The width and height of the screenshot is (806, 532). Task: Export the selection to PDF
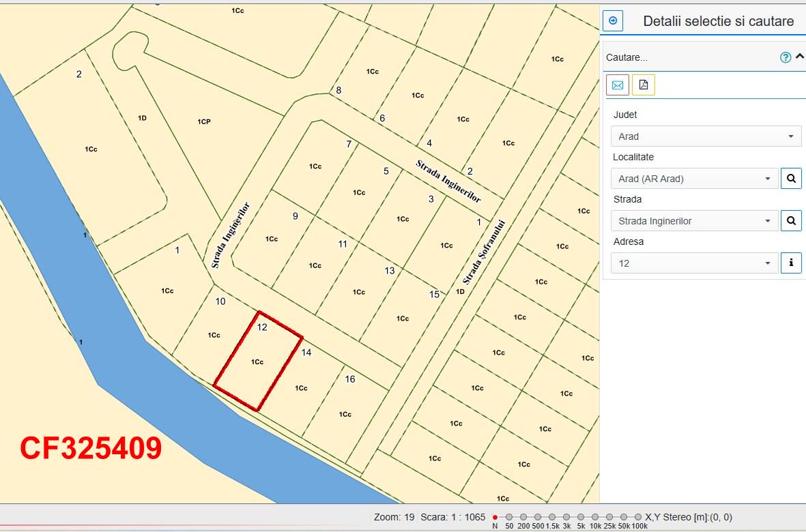click(x=644, y=85)
